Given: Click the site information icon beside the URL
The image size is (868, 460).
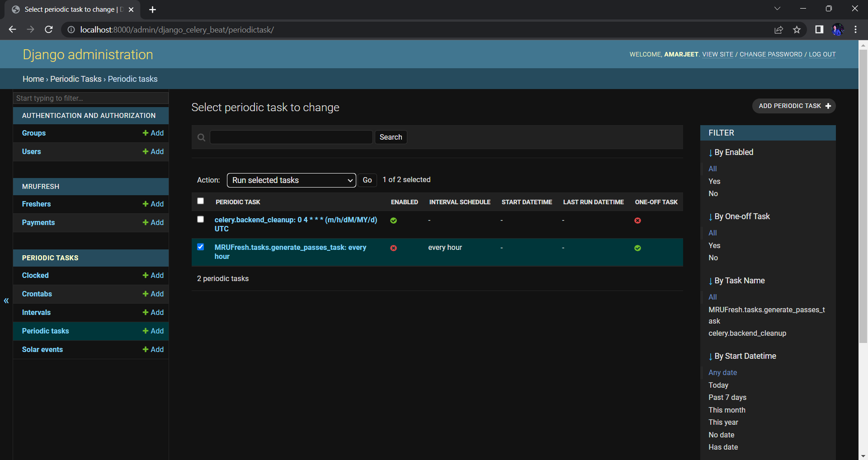Looking at the screenshot, I should 71,30.
